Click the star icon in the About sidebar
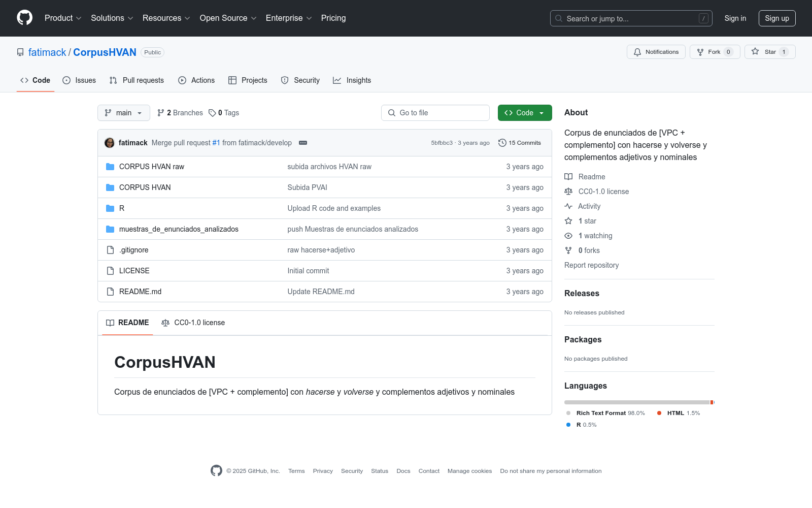 click(x=568, y=221)
